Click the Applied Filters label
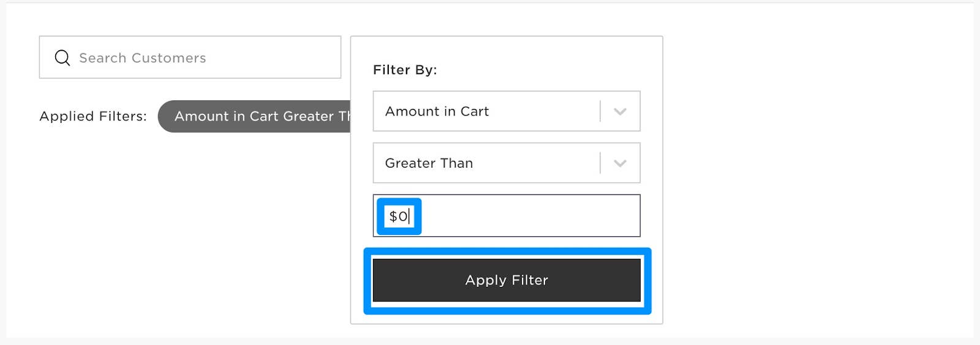 pyautogui.click(x=93, y=116)
